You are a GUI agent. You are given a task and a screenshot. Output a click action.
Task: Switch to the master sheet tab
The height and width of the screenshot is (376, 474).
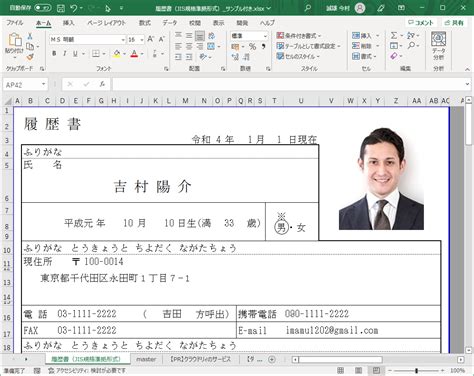pos(146,359)
